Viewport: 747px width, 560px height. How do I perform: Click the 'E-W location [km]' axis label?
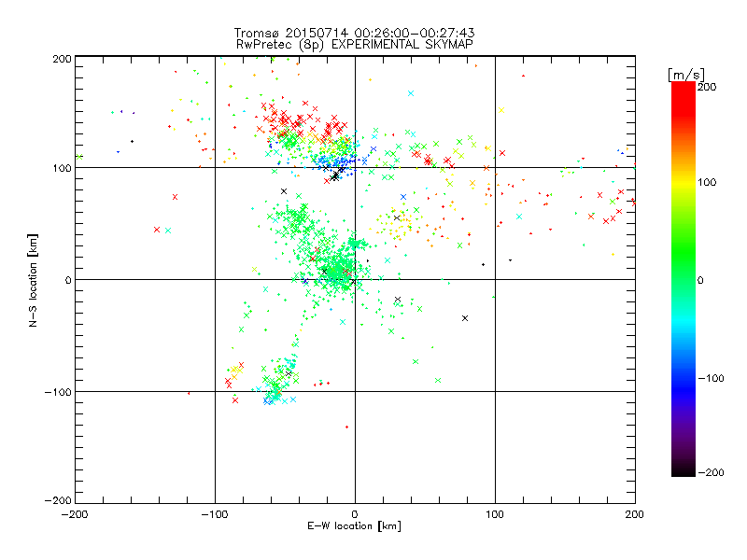[x=354, y=526]
